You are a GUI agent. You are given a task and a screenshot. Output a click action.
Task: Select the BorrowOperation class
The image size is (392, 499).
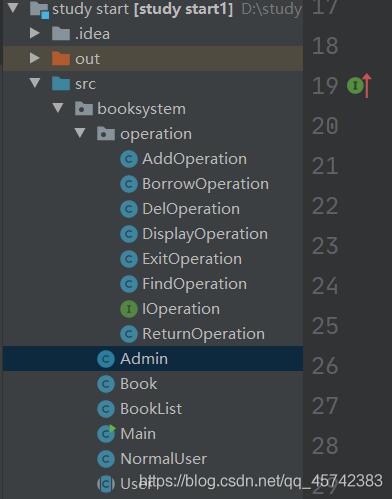point(205,184)
